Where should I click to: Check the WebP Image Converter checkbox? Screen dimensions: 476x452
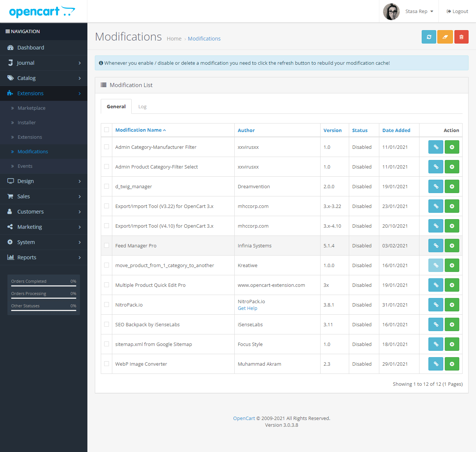[x=107, y=364]
